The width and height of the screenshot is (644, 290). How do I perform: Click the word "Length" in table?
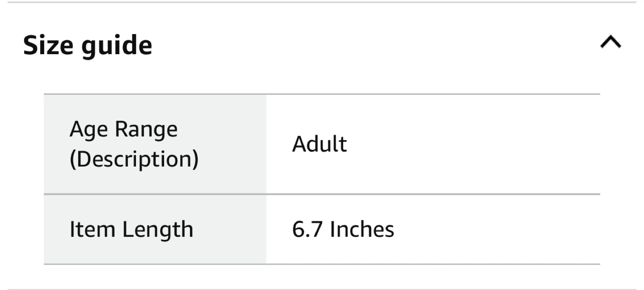pos(157,230)
